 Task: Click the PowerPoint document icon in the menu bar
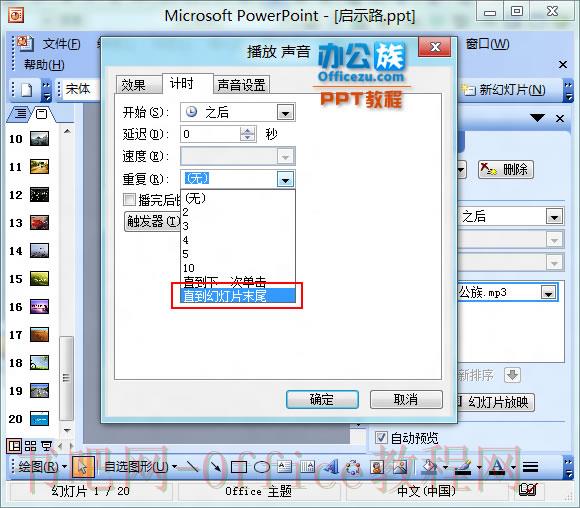point(24,44)
